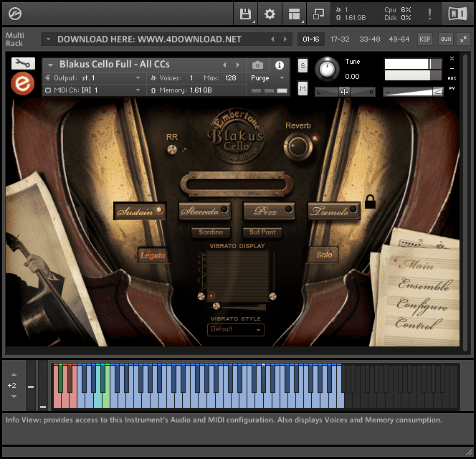Adjust the Reverb knob
Viewport: 476px width, 459px height.
(x=298, y=146)
